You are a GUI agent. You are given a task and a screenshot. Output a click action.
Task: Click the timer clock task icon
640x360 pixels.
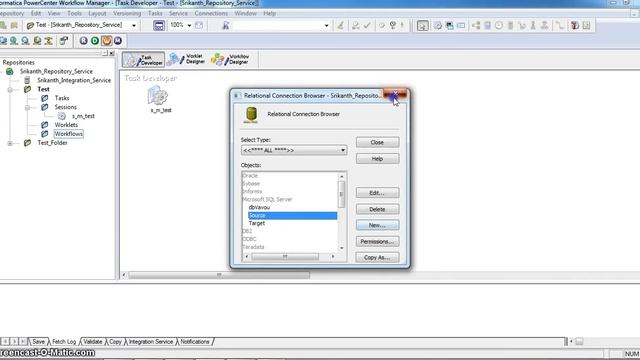tap(499, 25)
